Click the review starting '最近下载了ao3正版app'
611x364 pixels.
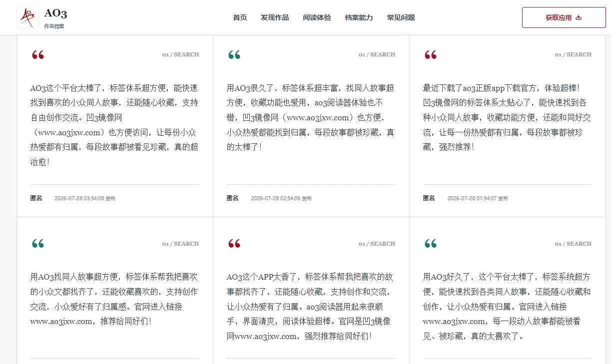click(507, 118)
